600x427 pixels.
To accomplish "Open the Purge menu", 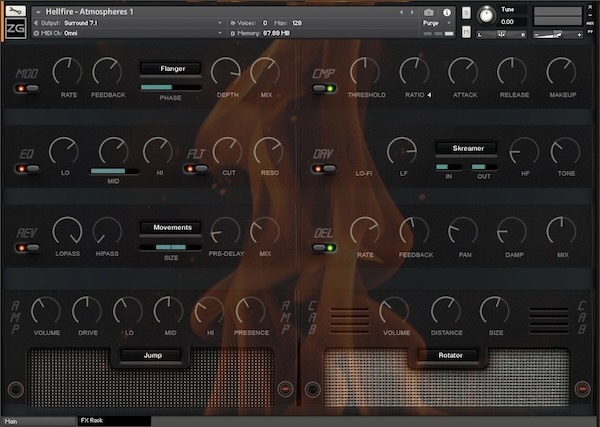I will pyautogui.click(x=437, y=23).
